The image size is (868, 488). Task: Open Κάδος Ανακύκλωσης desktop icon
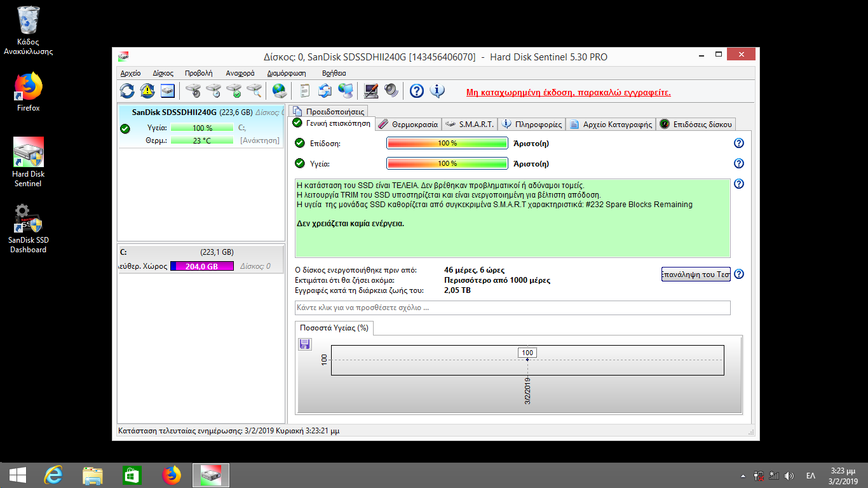click(x=29, y=30)
